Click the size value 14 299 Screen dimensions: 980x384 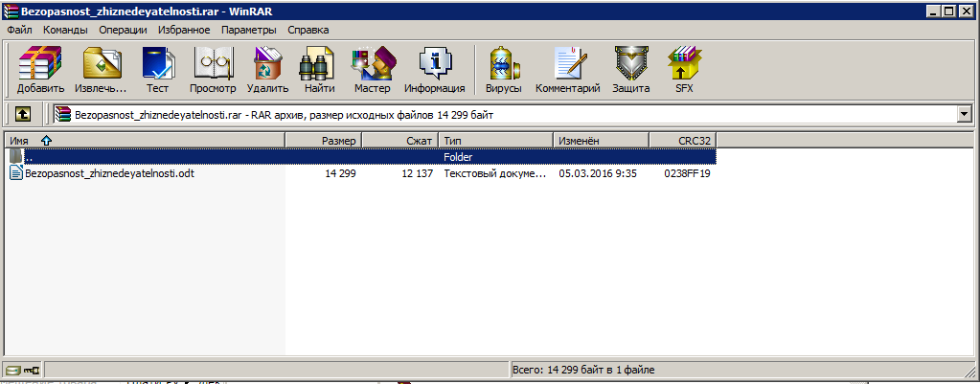tap(341, 173)
